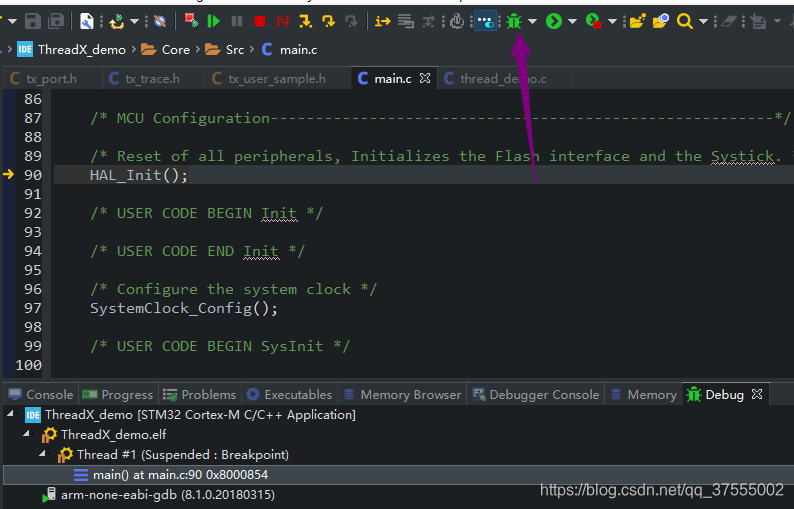Select stack frame main() at main.c:90

[x=397, y=475]
